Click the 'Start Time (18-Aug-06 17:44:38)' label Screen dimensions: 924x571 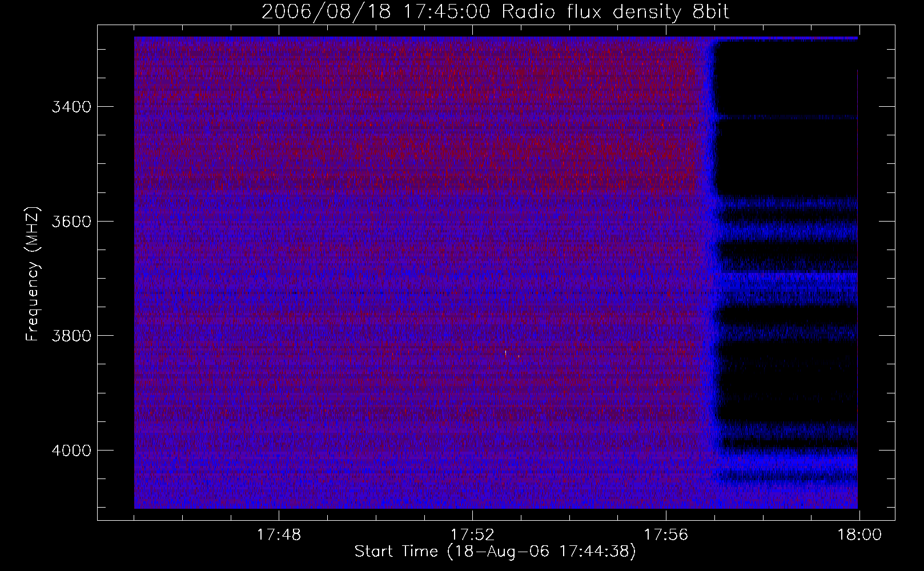point(495,552)
